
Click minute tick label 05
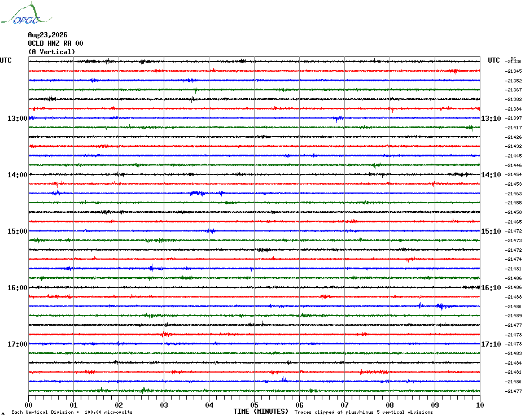click(255, 405)
